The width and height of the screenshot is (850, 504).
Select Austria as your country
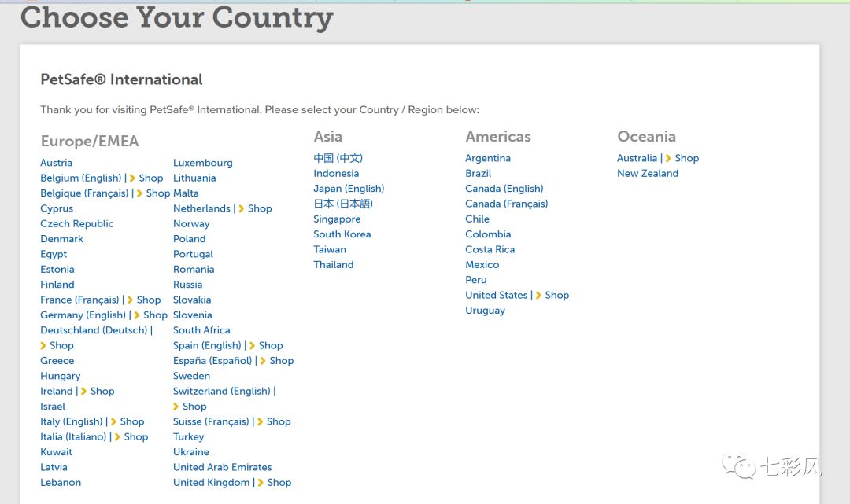tap(57, 163)
